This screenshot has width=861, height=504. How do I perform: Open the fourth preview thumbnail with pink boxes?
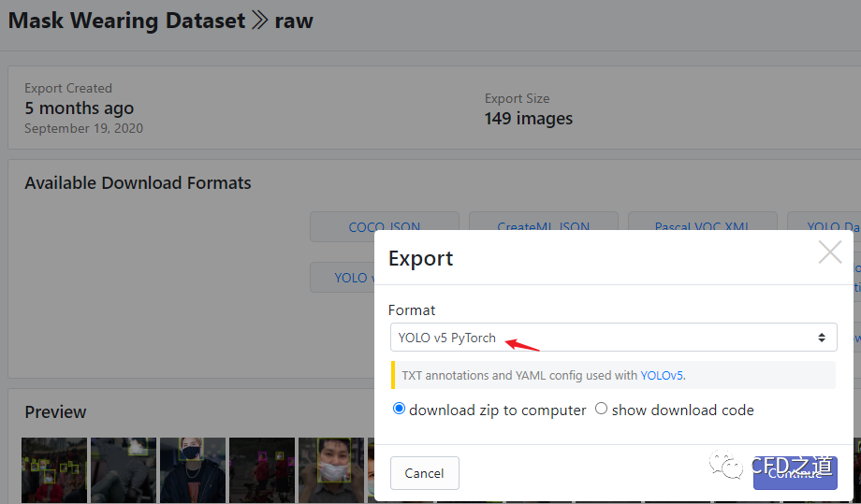[x=261, y=470]
